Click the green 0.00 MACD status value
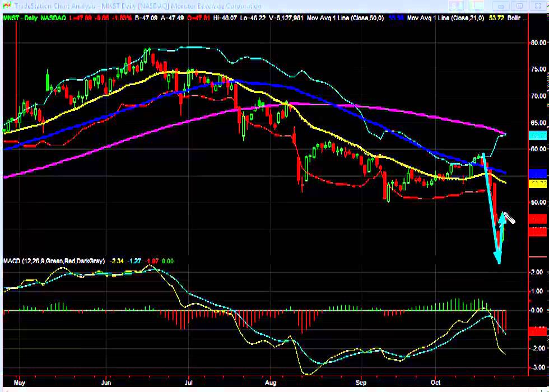Viewport: 549px width, 392px height. (168, 261)
